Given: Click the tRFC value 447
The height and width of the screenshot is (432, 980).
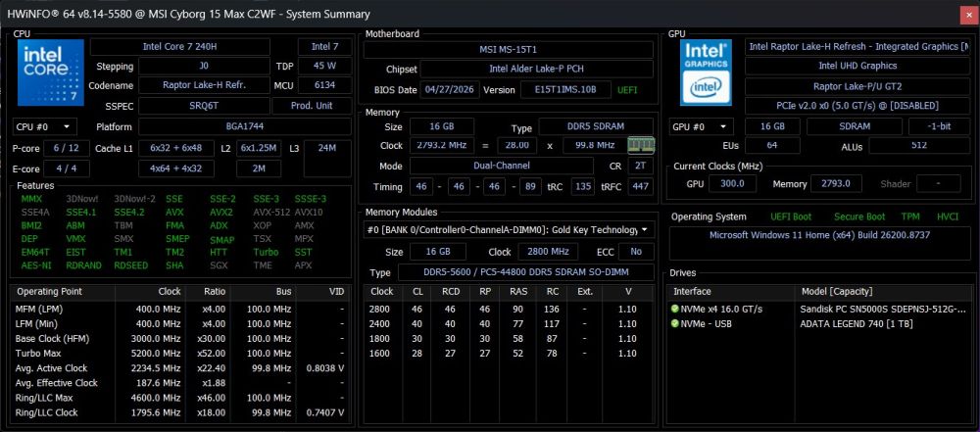Looking at the screenshot, I should coord(640,186).
